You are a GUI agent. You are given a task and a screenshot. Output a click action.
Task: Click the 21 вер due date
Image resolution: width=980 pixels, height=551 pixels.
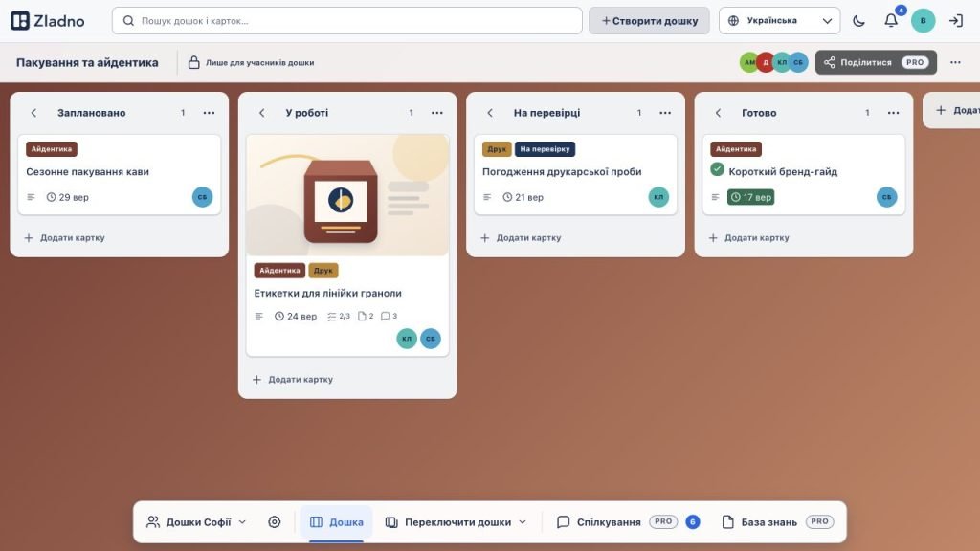point(523,197)
